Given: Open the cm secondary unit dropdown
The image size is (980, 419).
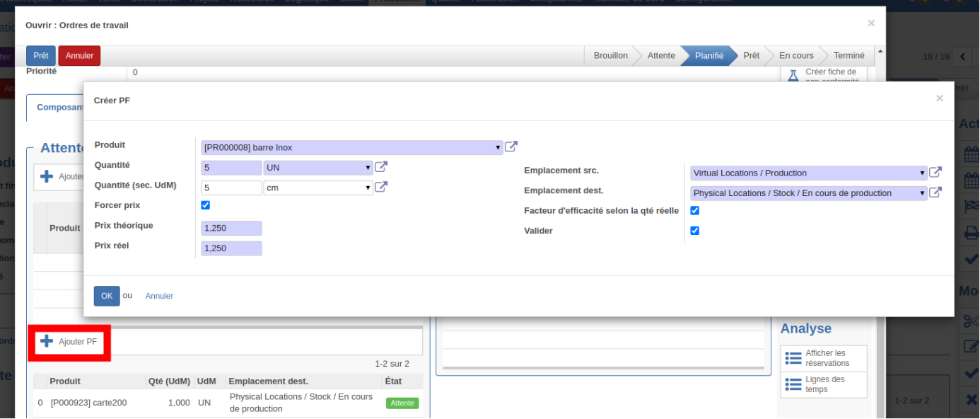Looking at the screenshot, I should tap(318, 188).
